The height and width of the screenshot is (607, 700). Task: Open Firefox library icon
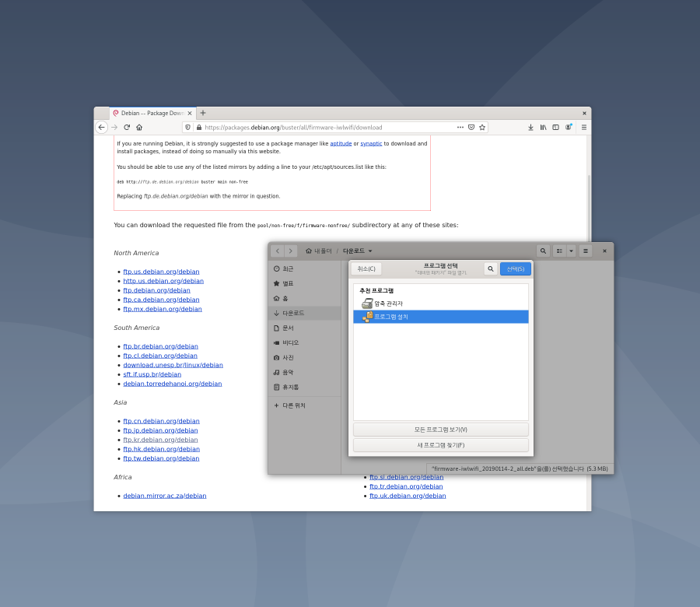point(543,128)
